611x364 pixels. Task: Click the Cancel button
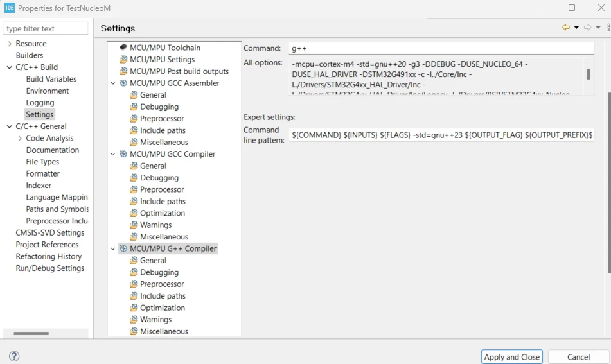[x=578, y=357]
